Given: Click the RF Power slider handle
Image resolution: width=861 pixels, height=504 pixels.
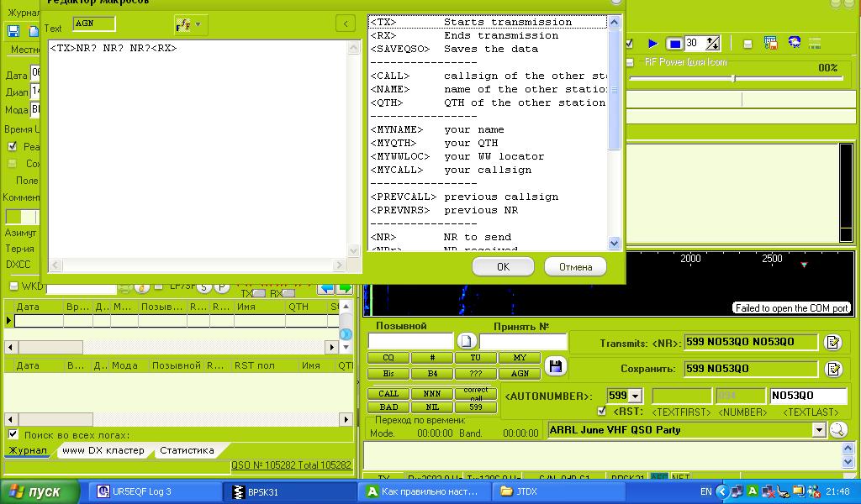Looking at the screenshot, I should (x=734, y=78).
